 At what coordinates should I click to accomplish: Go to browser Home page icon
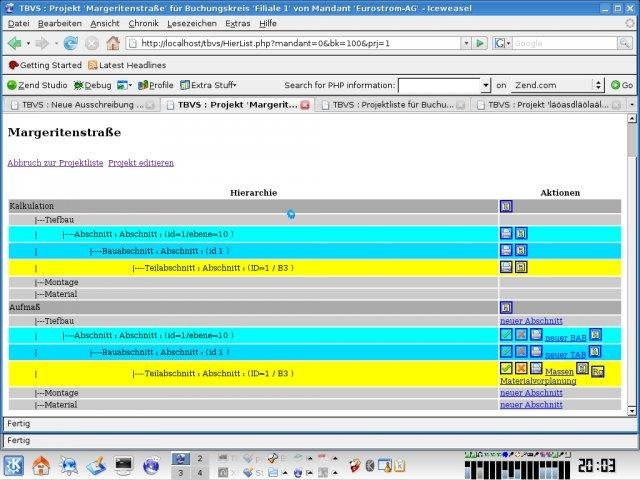pyautogui.click(x=113, y=43)
